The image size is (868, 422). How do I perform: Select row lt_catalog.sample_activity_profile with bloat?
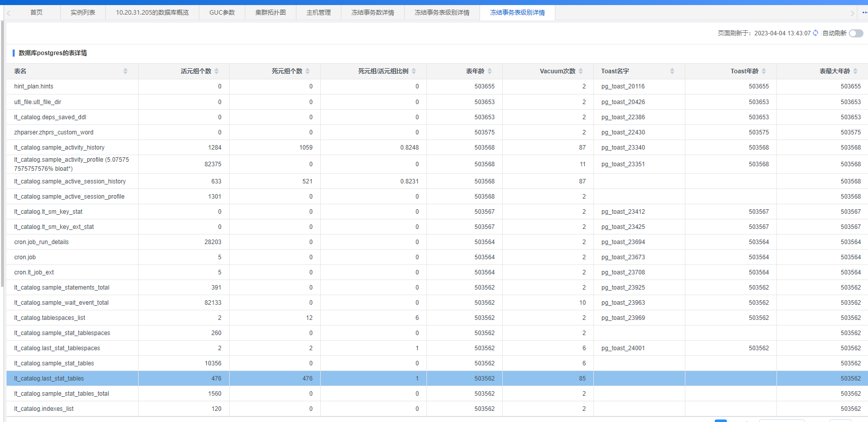tap(437, 164)
